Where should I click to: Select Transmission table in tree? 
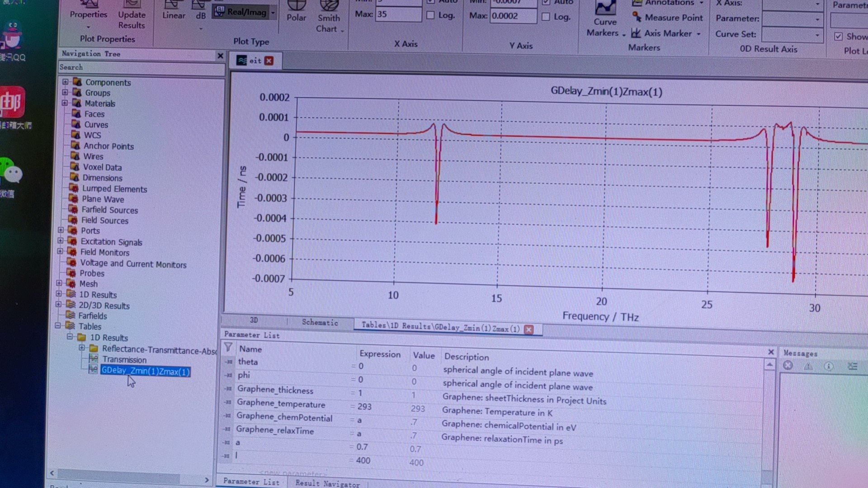coord(124,360)
